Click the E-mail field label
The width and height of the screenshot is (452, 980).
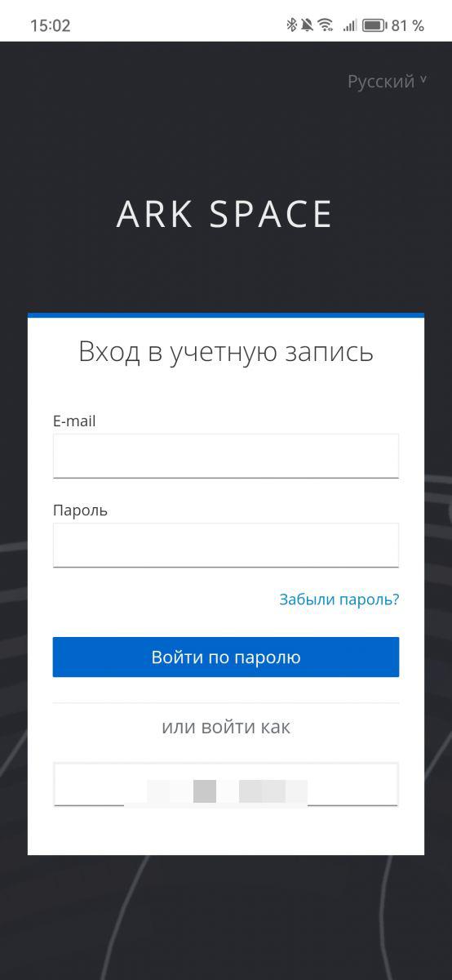click(74, 421)
